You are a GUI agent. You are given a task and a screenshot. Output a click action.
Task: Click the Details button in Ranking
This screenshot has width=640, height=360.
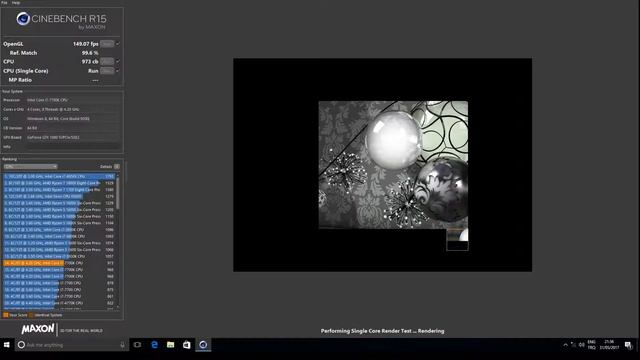click(117, 167)
